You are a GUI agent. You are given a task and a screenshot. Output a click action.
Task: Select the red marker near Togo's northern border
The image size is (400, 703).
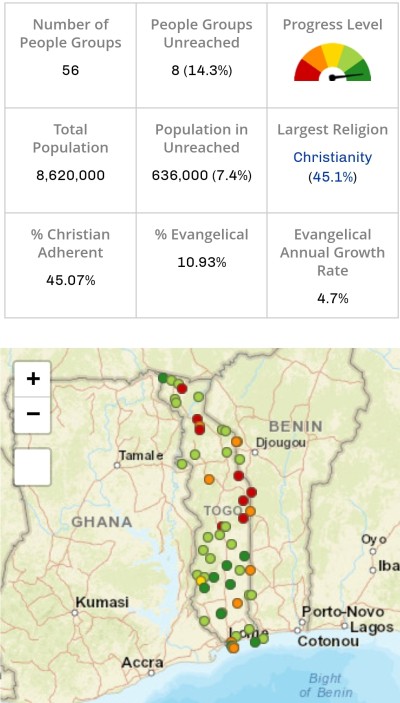(182, 388)
